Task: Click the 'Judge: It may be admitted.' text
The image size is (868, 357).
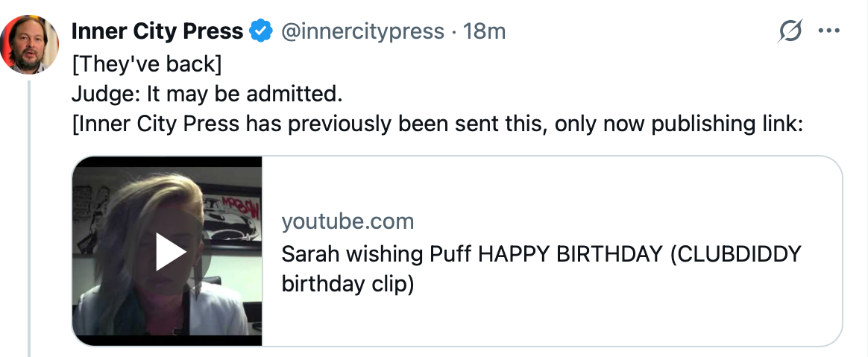Action: pos(207,95)
